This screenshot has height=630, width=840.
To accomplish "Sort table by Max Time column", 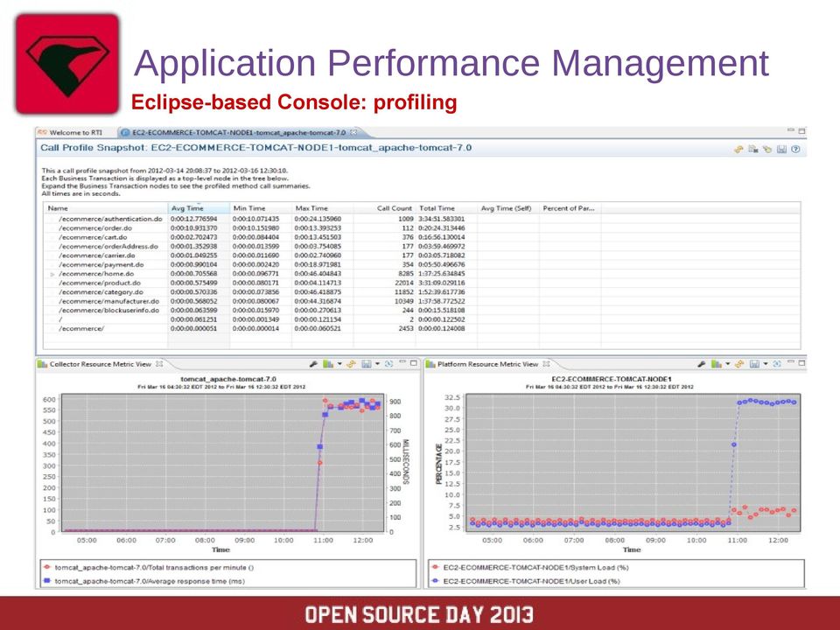I will [323, 208].
